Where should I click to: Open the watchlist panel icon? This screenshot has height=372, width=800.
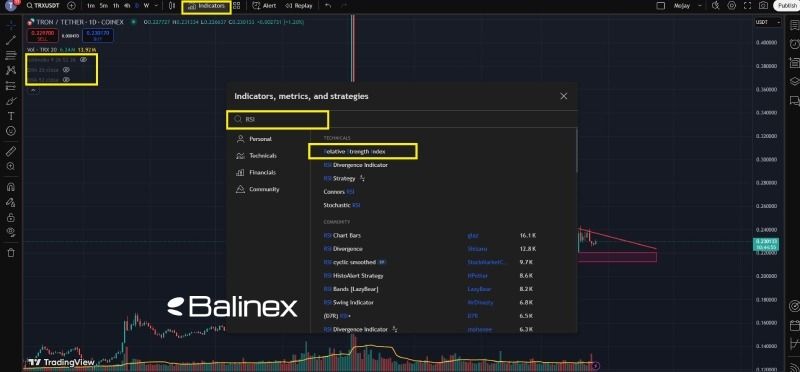(x=794, y=26)
